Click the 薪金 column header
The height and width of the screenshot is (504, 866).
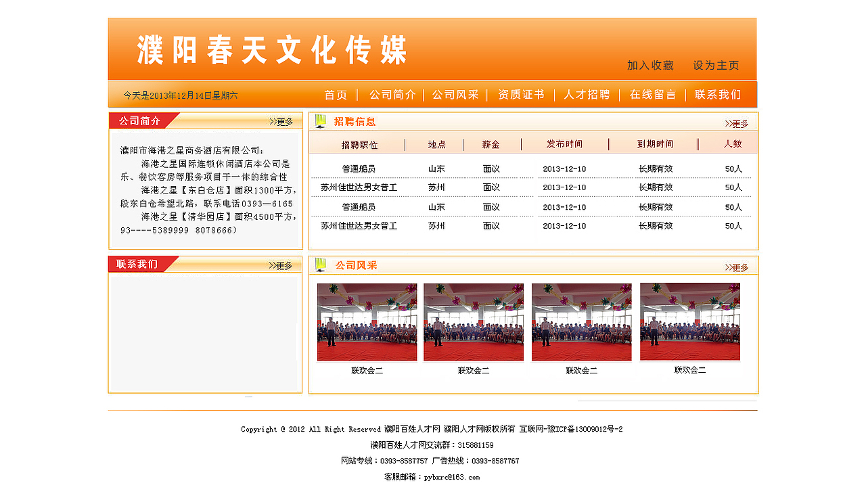pyautogui.click(x=490, y=143)
